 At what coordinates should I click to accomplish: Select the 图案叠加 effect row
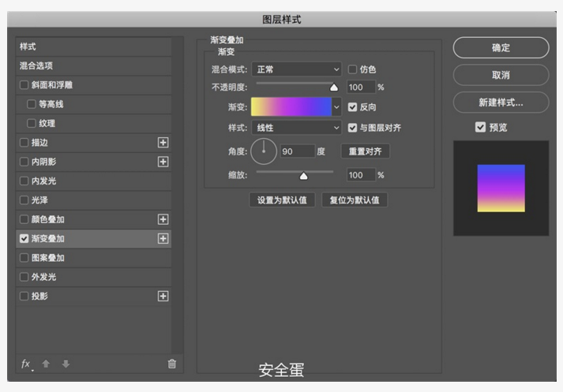[x=93, y=257]
